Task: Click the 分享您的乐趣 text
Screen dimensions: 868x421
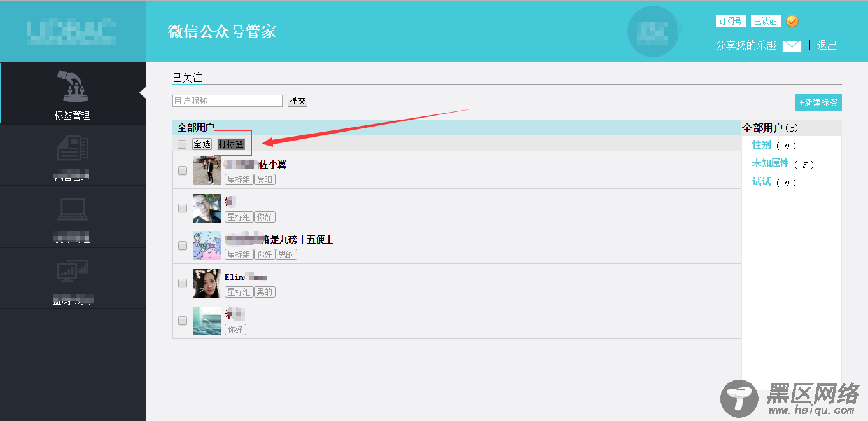Action: [746, 46]
